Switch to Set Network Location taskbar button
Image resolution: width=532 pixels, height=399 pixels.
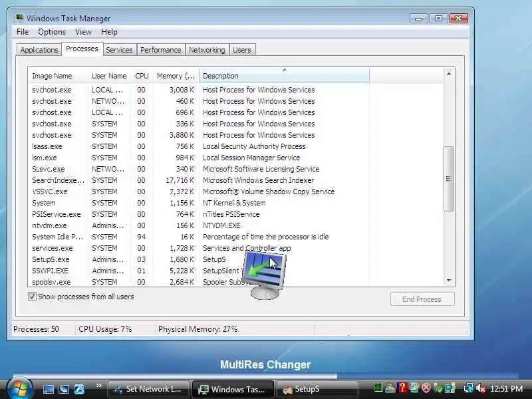click(148, 389)
